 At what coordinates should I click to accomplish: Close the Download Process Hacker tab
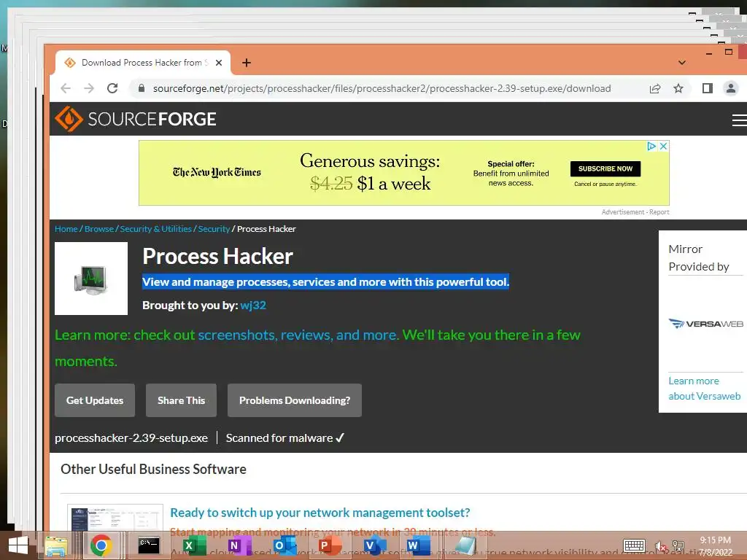(x=219, y=63)
